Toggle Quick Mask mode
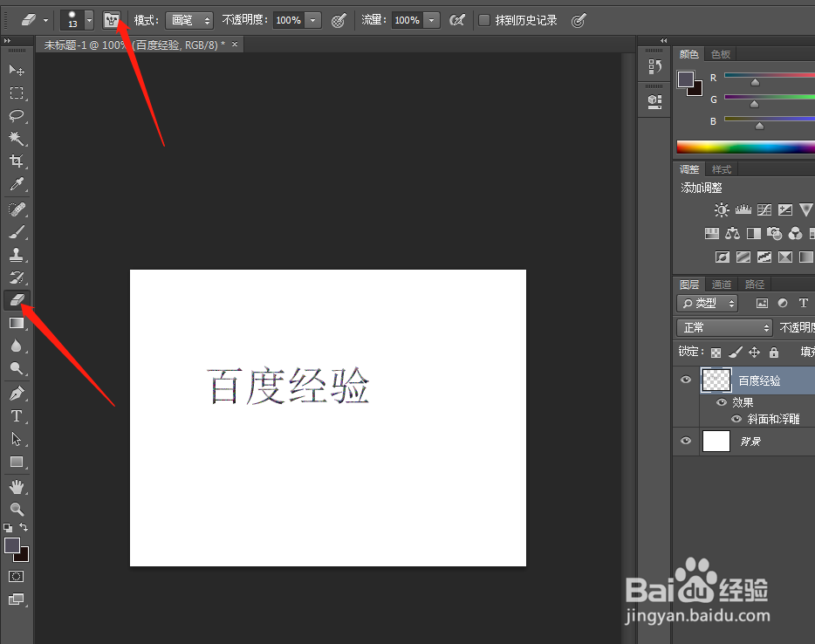Image resolution: width=815 pixels, height=644 pixels. [16, 577]
